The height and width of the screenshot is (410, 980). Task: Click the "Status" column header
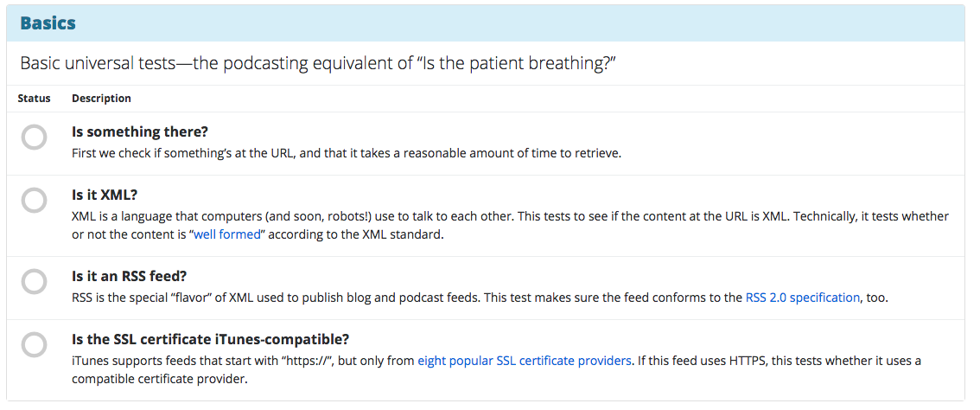(34, 99)
